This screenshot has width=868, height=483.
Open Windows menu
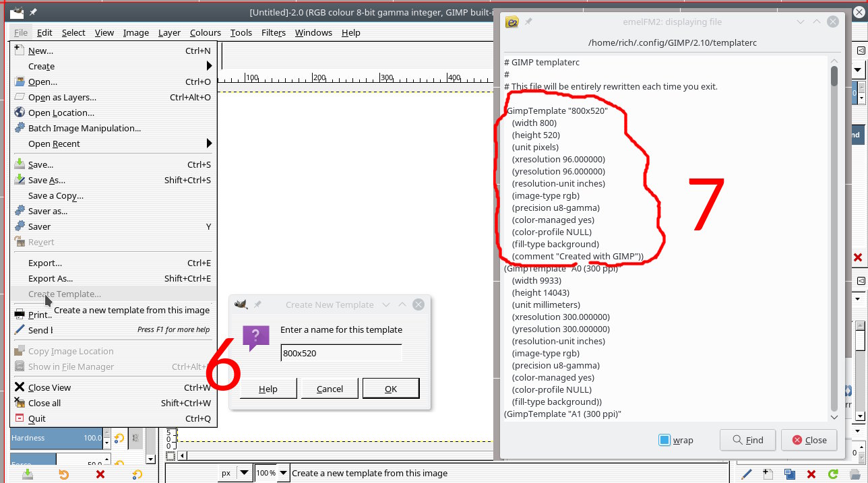[x=313, y=32]
